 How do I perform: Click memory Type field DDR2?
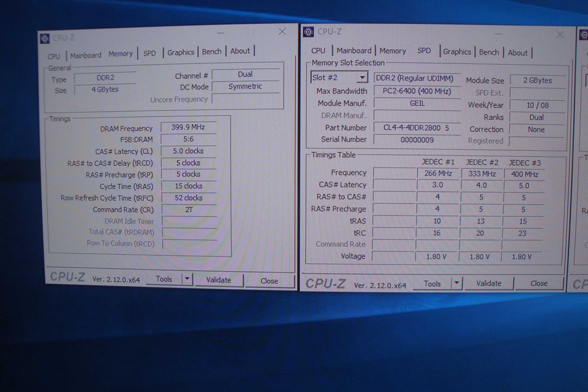coord(105,78)
